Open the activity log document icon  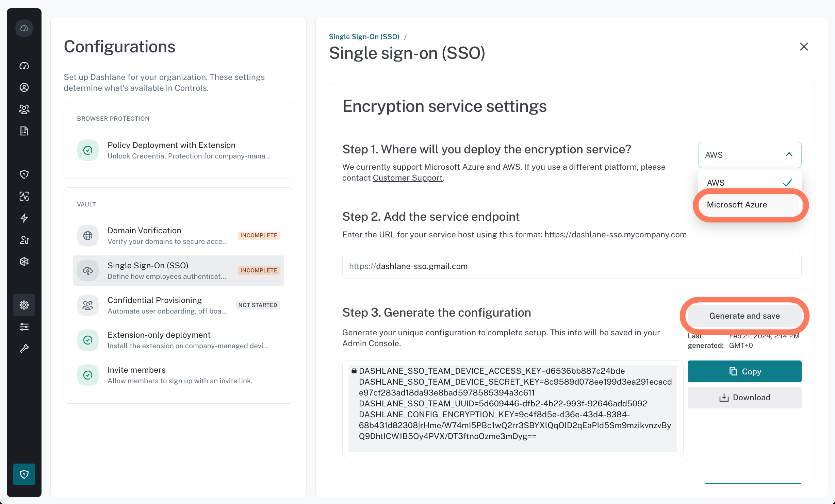24,131
